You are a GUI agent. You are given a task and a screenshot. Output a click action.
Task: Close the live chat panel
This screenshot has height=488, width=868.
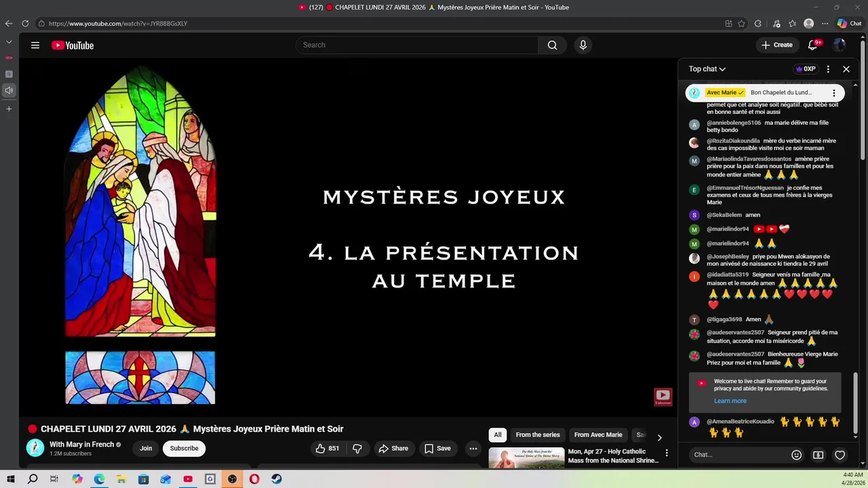click(846, 69)
